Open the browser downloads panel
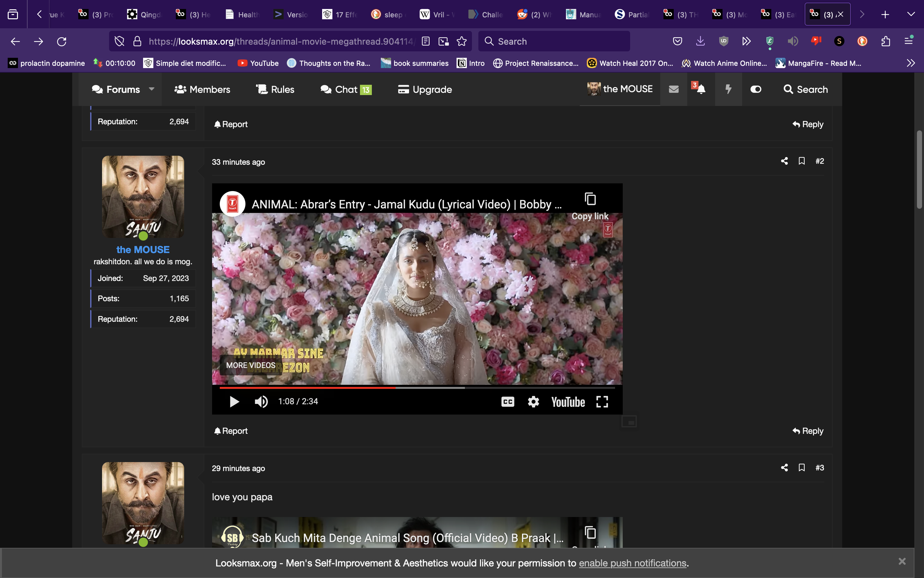 click(x=700, y=41)
